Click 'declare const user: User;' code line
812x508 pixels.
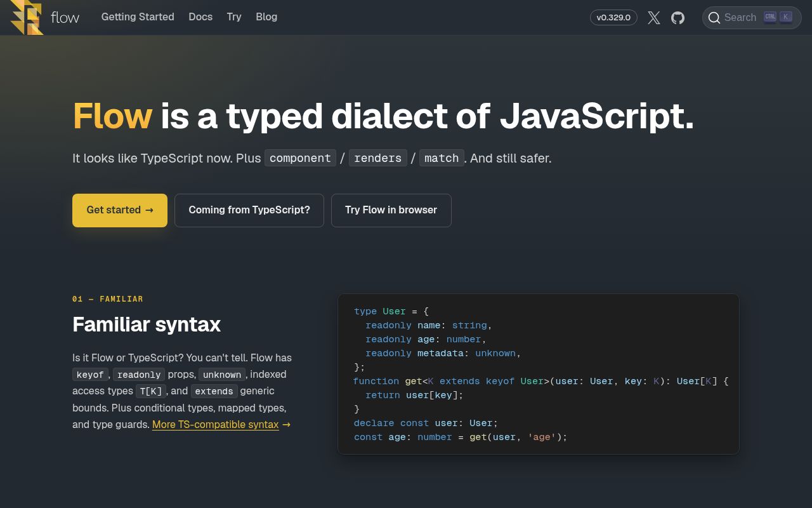click(426, 423)
